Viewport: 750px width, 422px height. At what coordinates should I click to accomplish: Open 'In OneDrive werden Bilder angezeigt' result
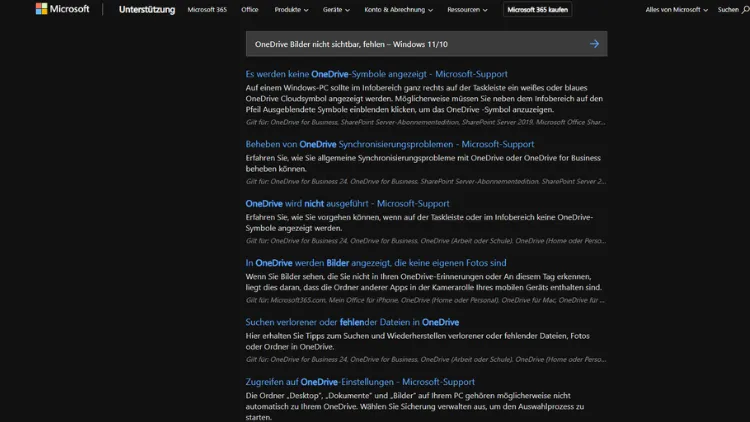point(376,263)
